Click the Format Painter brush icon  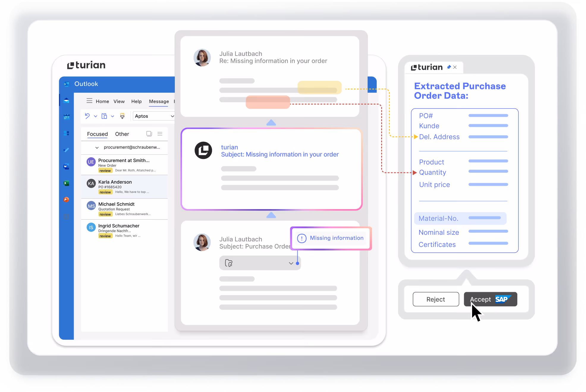point(122,116)
